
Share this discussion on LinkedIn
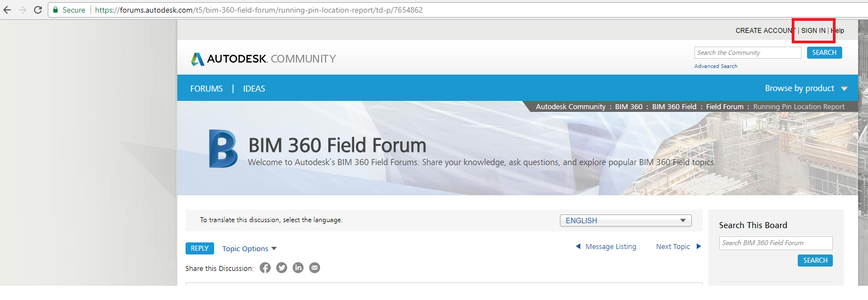click(x=298, y=268)
